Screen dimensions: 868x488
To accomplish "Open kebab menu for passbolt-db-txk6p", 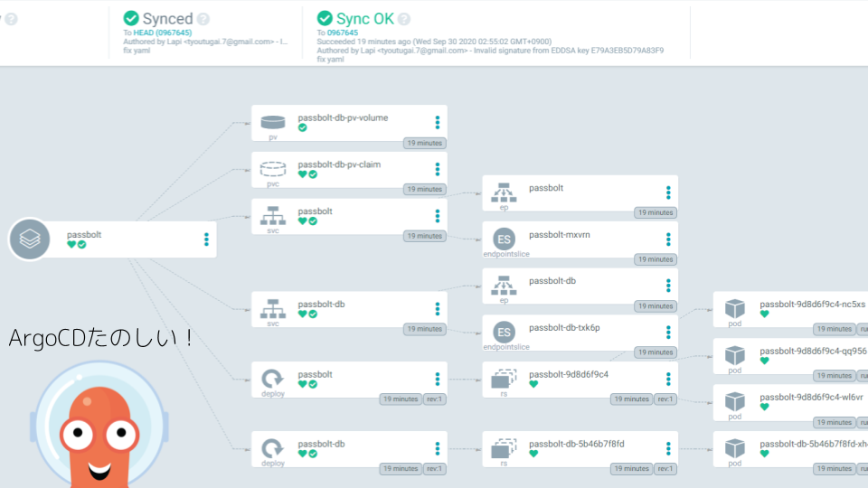I will pyautogui.click(x=668, y=332).
